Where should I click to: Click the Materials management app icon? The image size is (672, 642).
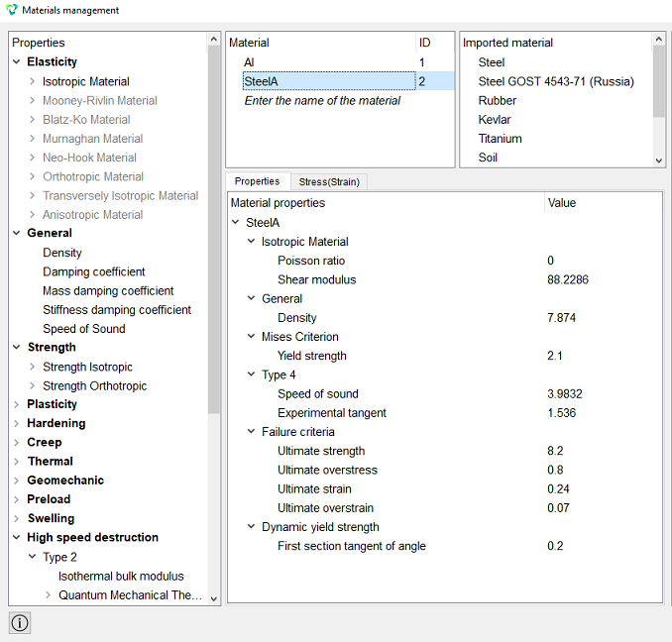coord(12,10)
